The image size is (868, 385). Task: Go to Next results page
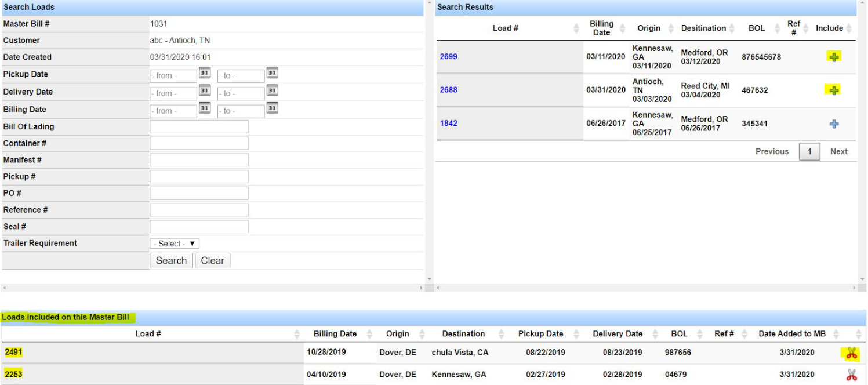pyautogui.click(x=839, y=151)
